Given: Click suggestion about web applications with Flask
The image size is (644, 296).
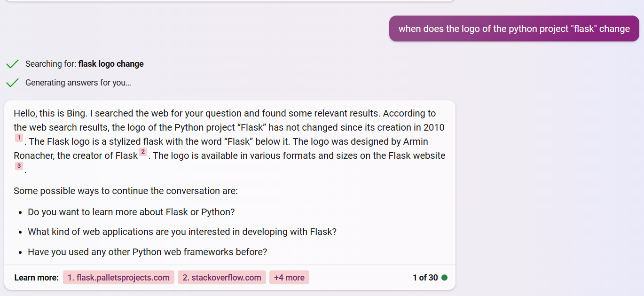Looking at the screenshot, I should coord(182,232).
